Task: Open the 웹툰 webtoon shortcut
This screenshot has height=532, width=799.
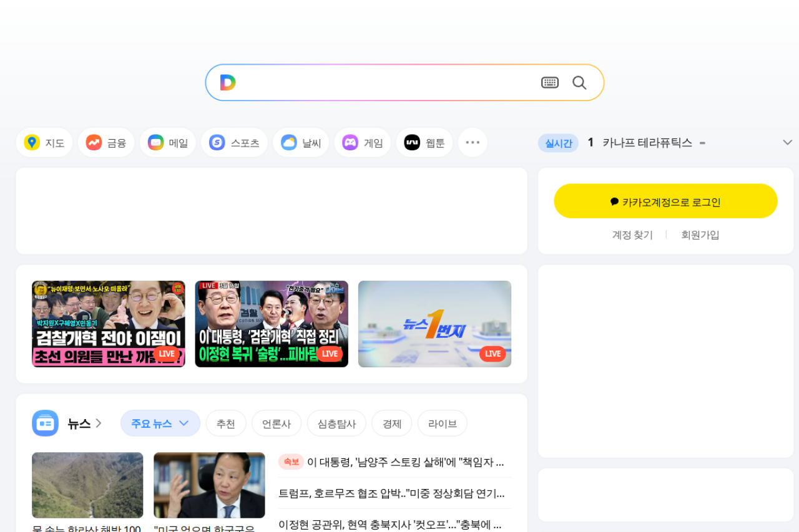Action: (x=424, y=143)
